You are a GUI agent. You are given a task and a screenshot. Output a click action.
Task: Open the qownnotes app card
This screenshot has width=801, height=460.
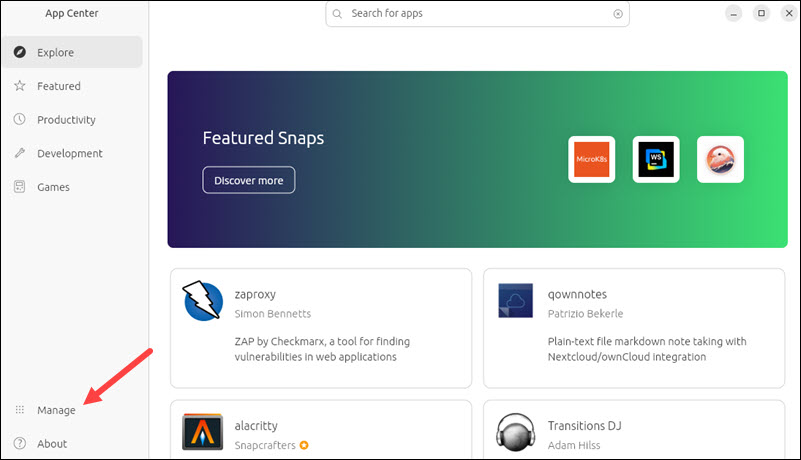click(634, 328)
